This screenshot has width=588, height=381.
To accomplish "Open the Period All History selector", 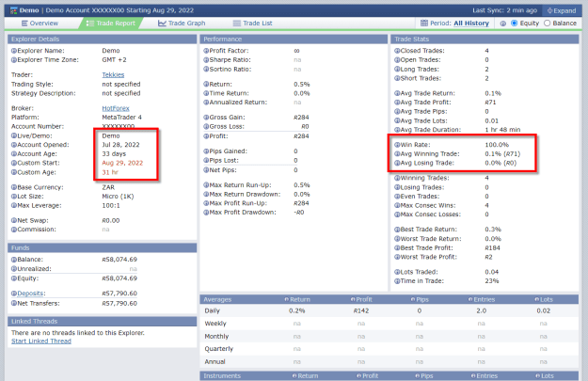I will pyautogui.click(x=471, y=24).
